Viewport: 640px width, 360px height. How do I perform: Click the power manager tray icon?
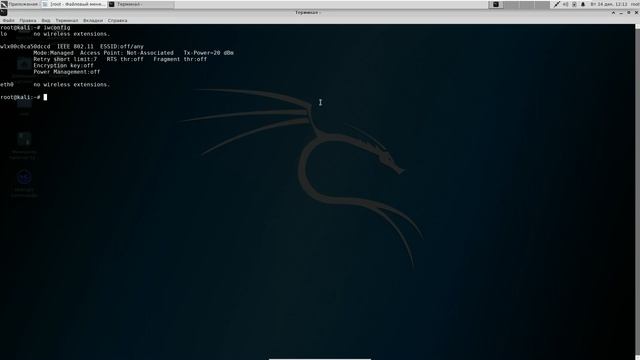pos(574,4)
